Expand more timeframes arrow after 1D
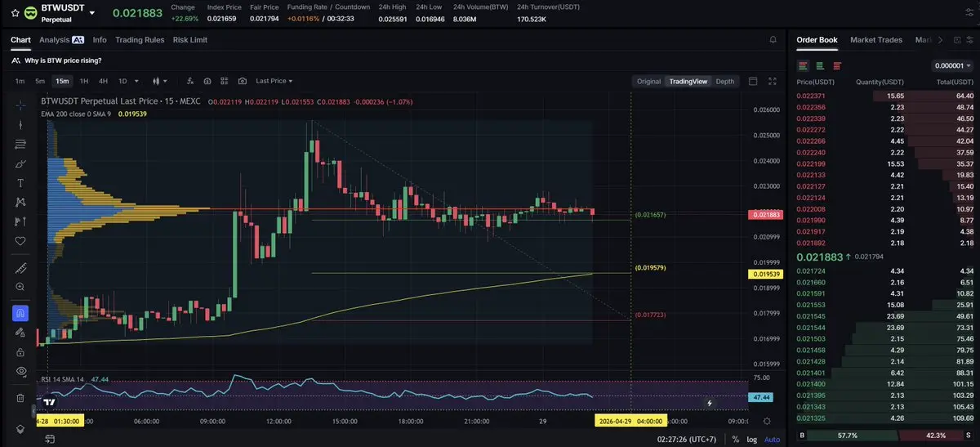The image size is (980, 447). [x=136, y=81]
